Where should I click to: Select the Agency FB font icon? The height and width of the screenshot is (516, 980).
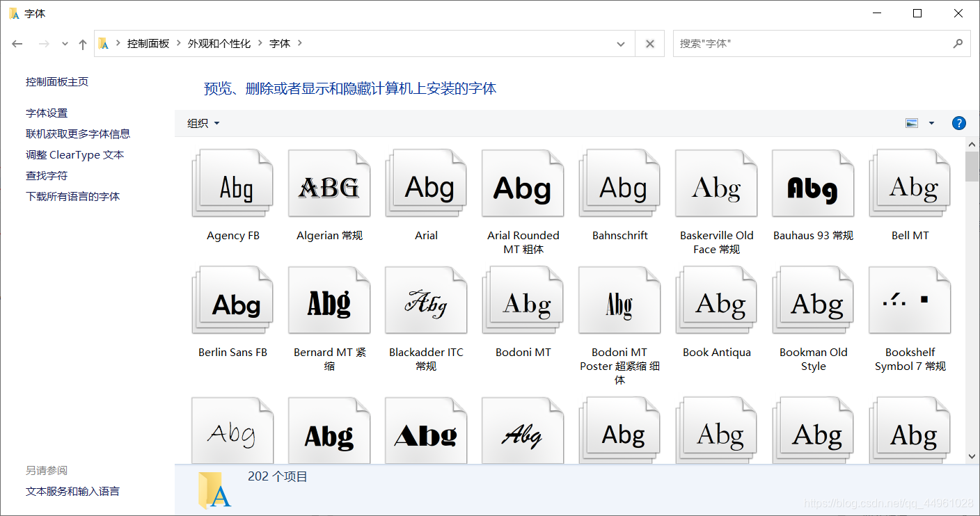coord(232,183)
